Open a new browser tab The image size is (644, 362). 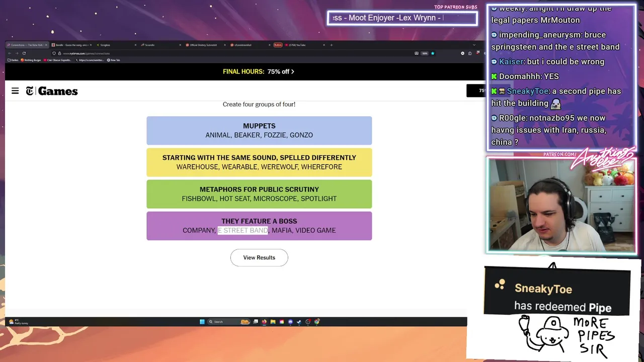[x=331, y=45]
